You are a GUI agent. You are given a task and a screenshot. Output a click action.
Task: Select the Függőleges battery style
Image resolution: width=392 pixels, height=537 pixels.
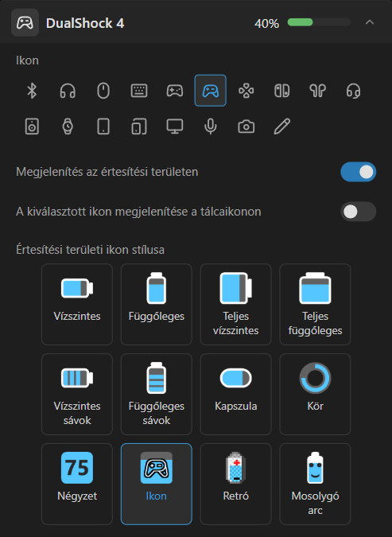click(157, 304)
